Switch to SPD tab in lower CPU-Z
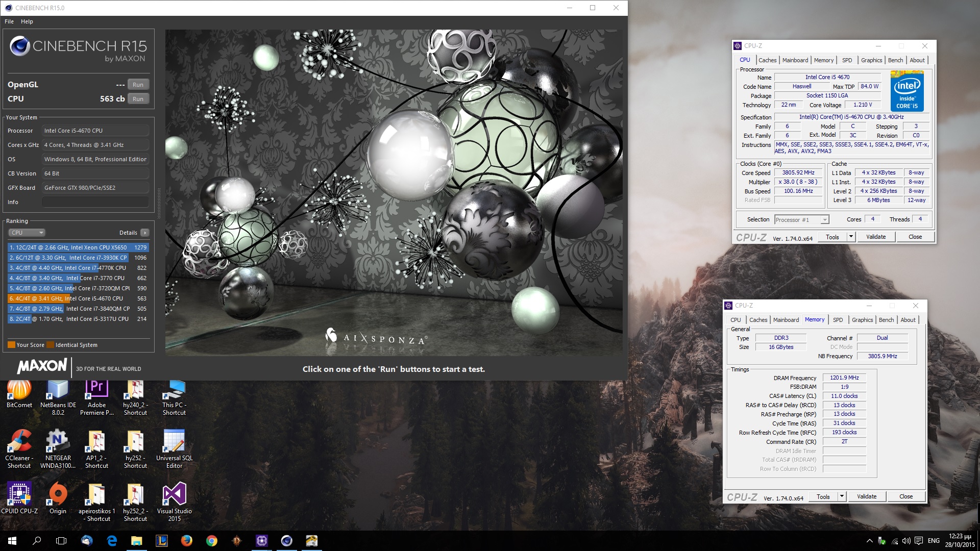The height and width of the screenshot is (551, 980). click(838, 320)
